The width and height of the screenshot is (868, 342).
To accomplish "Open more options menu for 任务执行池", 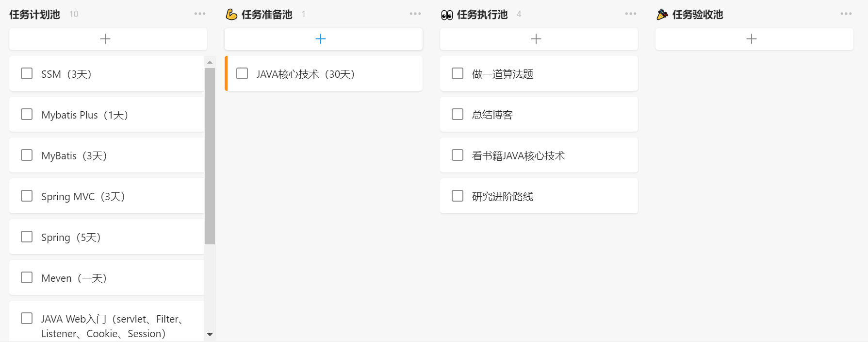I will (x=631, y=14).
